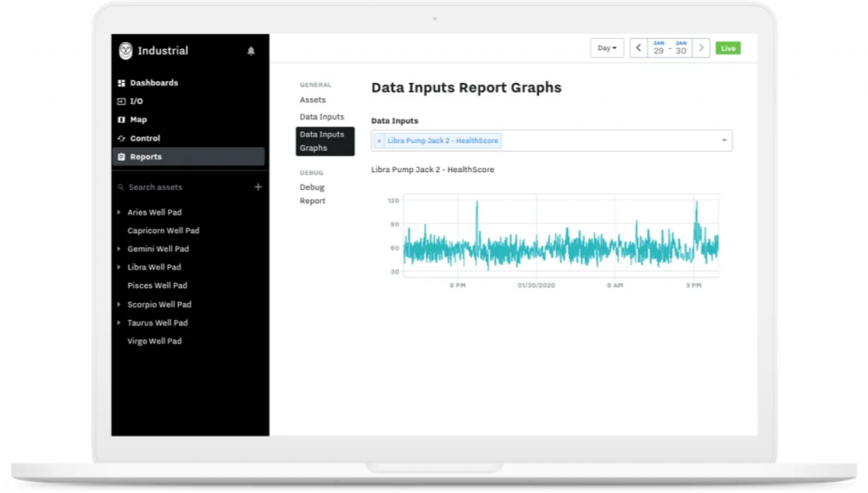Click the notification bell icon

(x=251, y=52)
